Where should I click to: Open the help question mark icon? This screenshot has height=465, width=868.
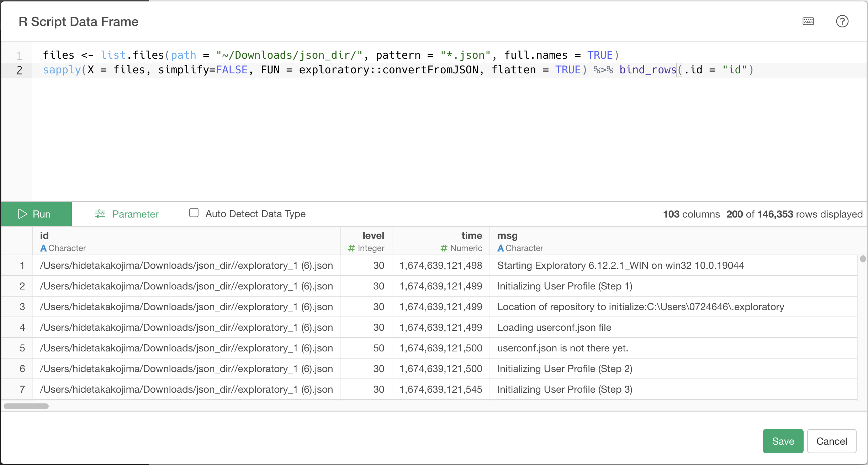pyautogui.click(x=842, y=21)
